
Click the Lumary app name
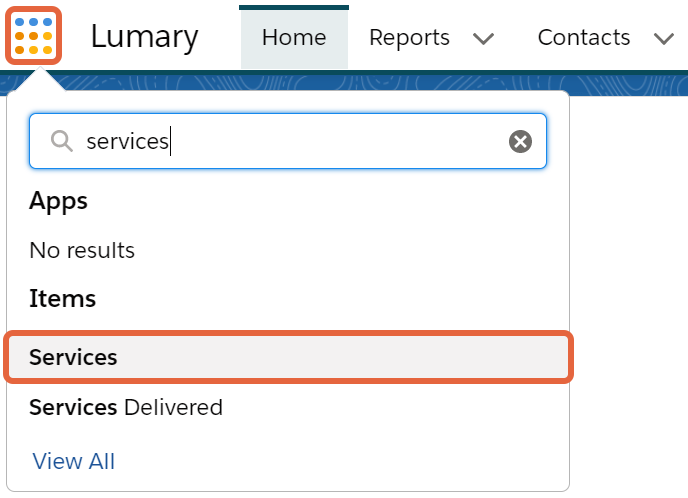point(145,37)
